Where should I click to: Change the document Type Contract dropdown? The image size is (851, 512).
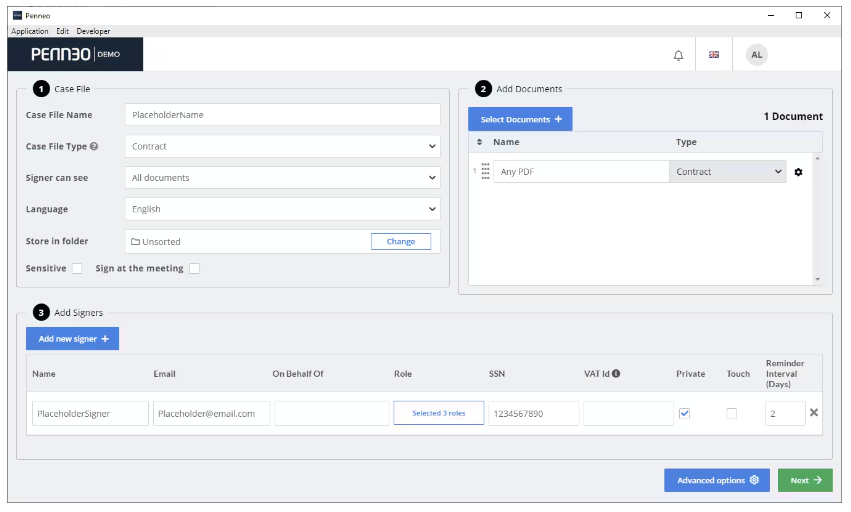tap(728, 172)
